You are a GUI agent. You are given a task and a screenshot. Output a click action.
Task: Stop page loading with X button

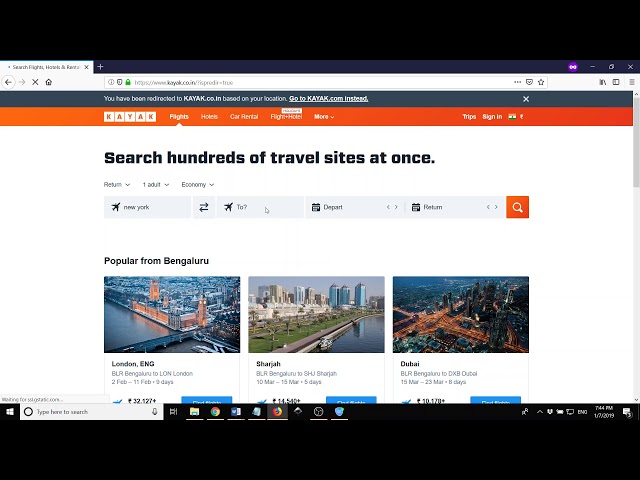pyautogui.click(x=35, y=82)
